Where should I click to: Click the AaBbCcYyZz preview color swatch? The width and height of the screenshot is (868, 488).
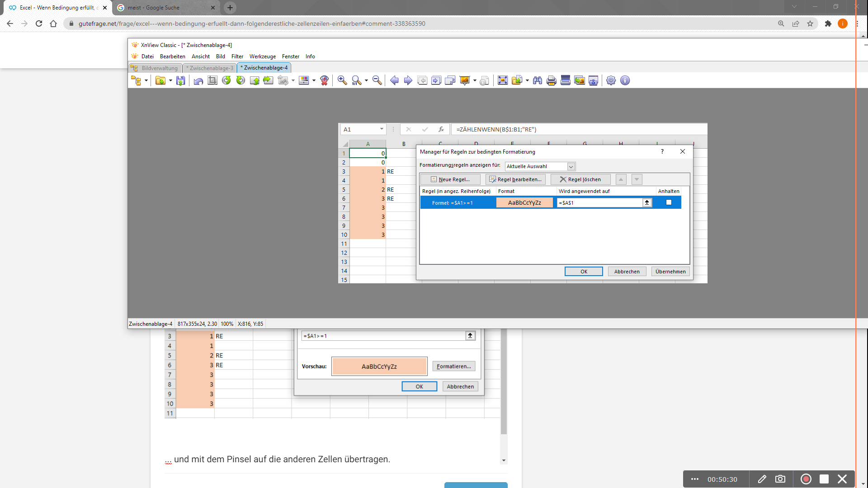(379, 366)
